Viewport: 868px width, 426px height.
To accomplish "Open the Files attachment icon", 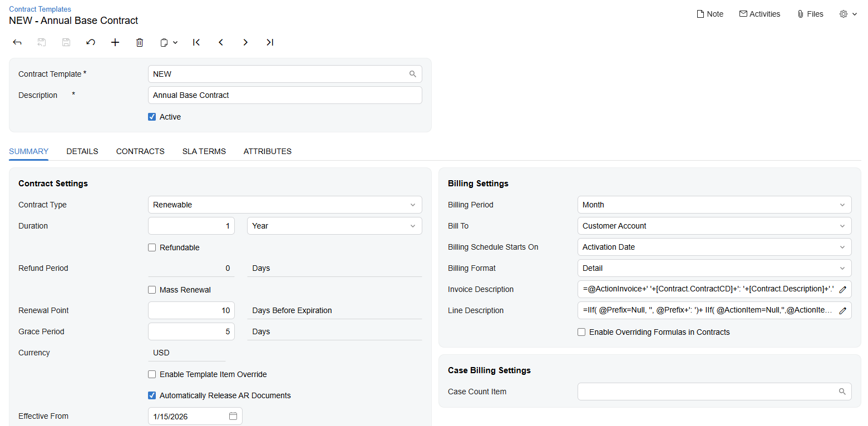I will [x=810, y=13].
